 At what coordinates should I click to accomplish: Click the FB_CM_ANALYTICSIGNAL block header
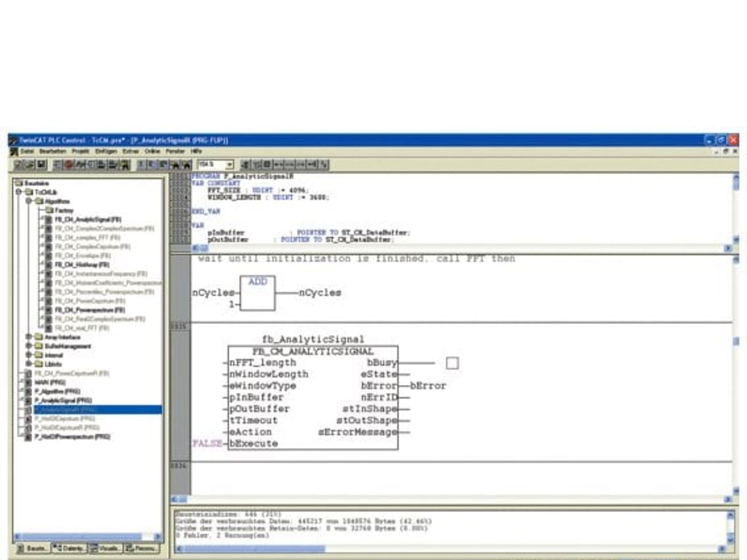313,352
